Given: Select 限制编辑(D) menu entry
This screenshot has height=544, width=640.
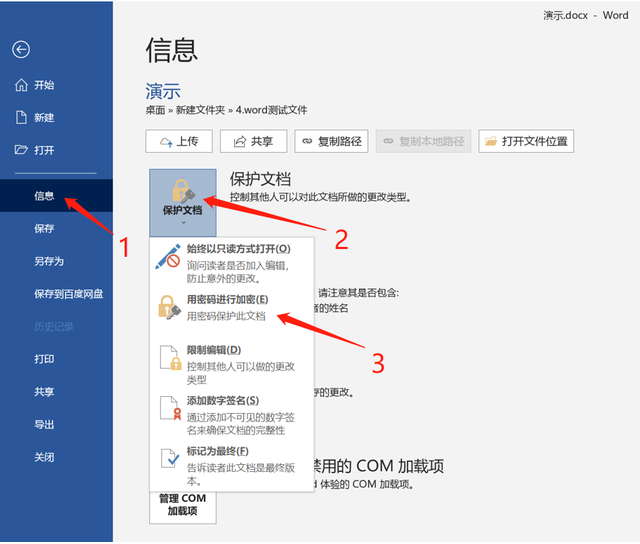Looking at the screenshot, I should pos(231,364).
